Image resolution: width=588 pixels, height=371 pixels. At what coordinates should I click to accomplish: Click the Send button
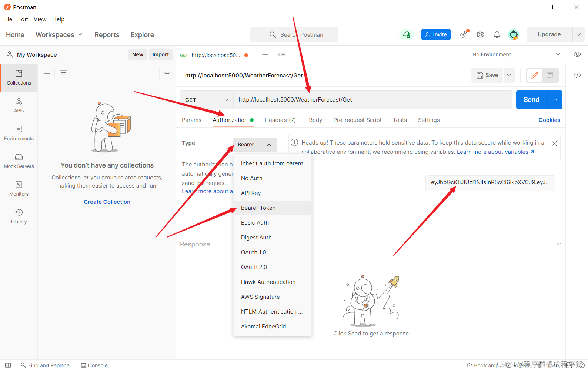click(x=532, y=100)
